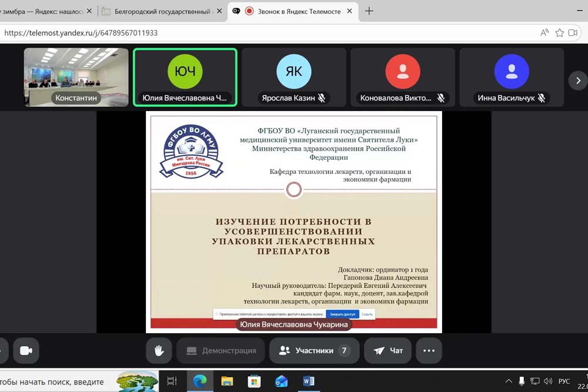The image size is (588, 392).
Task: Switch to Белгородский государственный browser tab
Action: click(x=162, y=11)
